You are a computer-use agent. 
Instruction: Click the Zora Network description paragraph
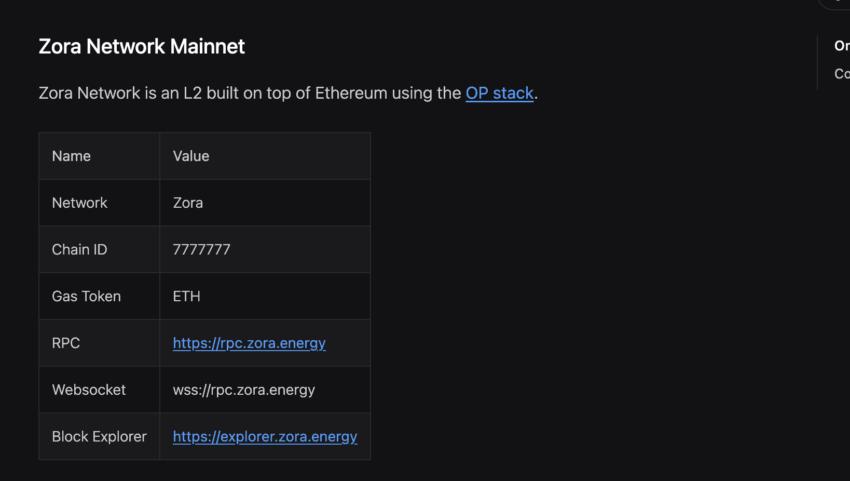250,93
